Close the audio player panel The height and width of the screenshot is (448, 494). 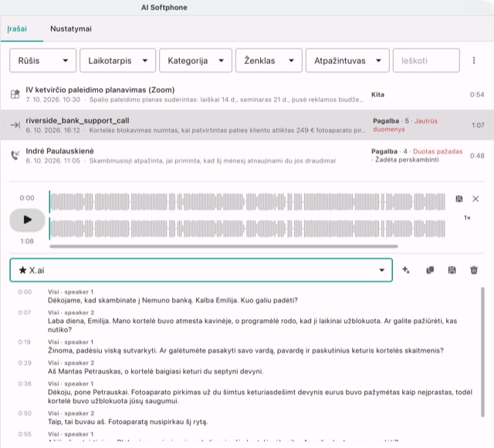point(475,199)
